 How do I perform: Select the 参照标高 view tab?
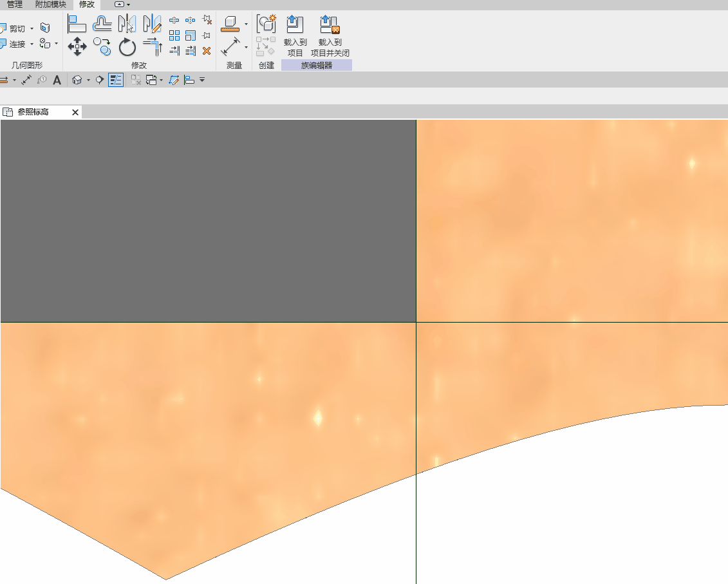(x=33, y=112)
